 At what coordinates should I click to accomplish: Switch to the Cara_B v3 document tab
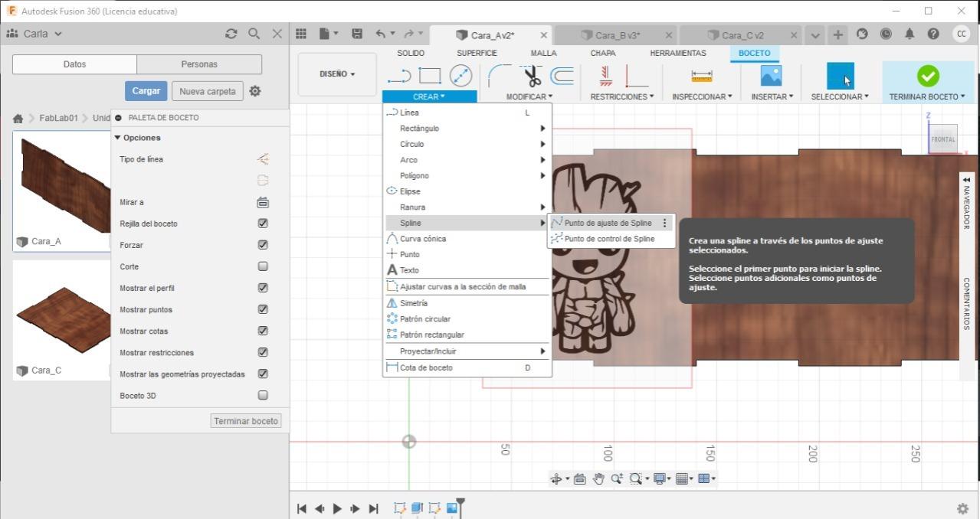click(x=615, y=35)
